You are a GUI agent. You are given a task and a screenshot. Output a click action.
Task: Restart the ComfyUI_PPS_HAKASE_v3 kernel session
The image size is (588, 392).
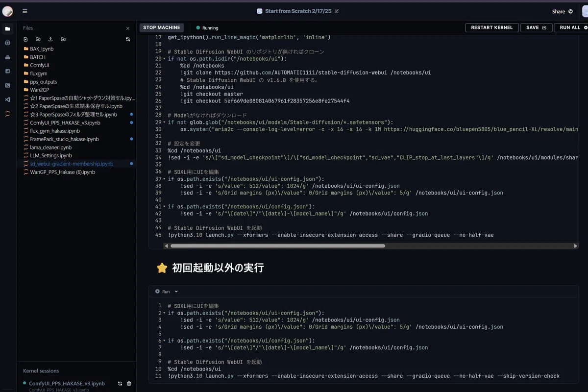[x=120, y=384]
